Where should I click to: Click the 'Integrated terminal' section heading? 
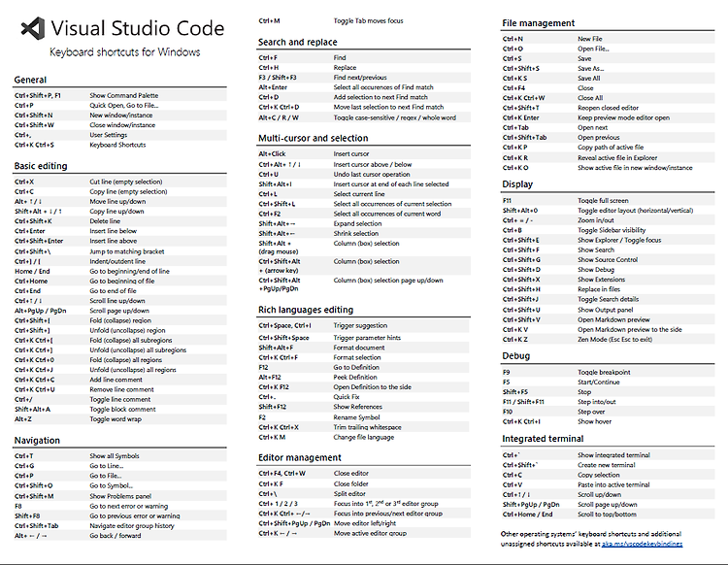point(543,438)
